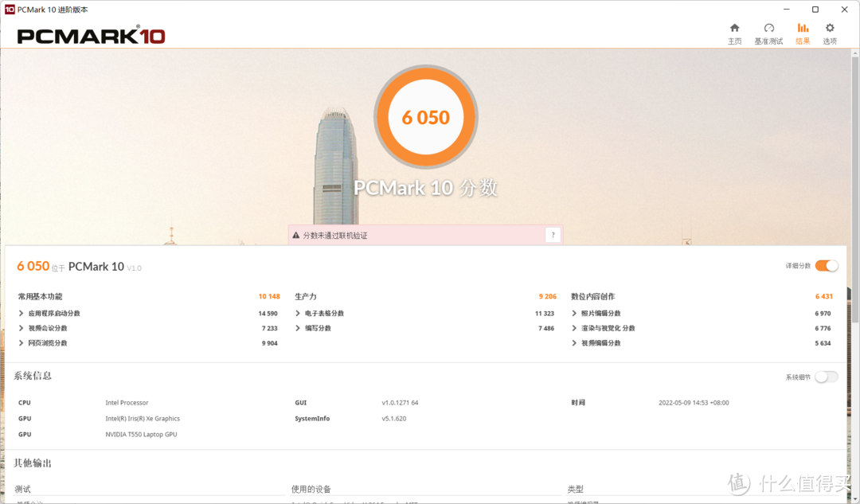The width and height of the screenshot is (860, 504).
Task: Click the vertical scrollbar thumb
Action: tap(855, 189)
